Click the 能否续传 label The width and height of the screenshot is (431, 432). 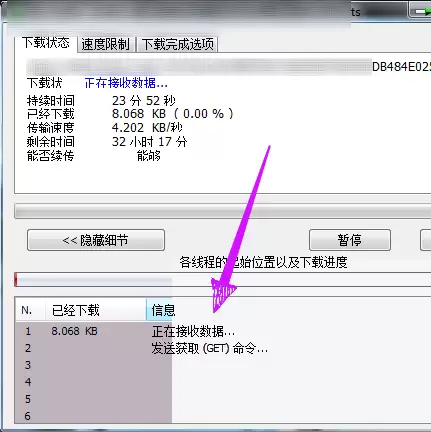51,156
